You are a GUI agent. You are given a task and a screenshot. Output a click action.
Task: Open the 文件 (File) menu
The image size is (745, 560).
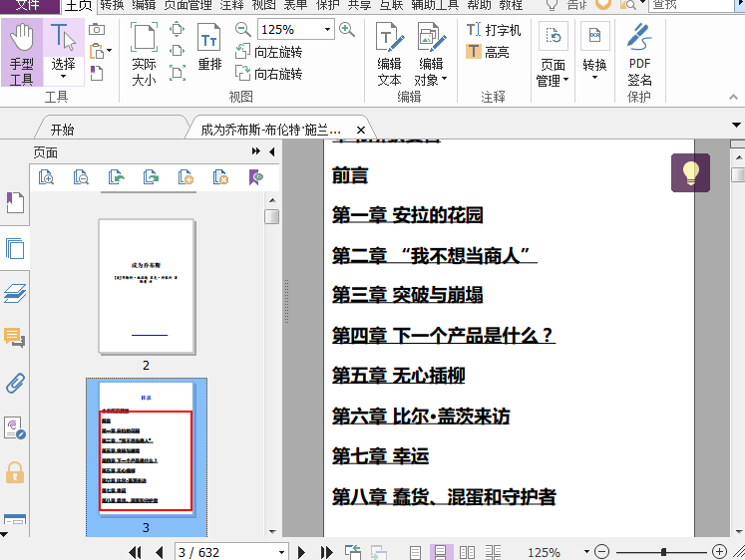point(30,6)
